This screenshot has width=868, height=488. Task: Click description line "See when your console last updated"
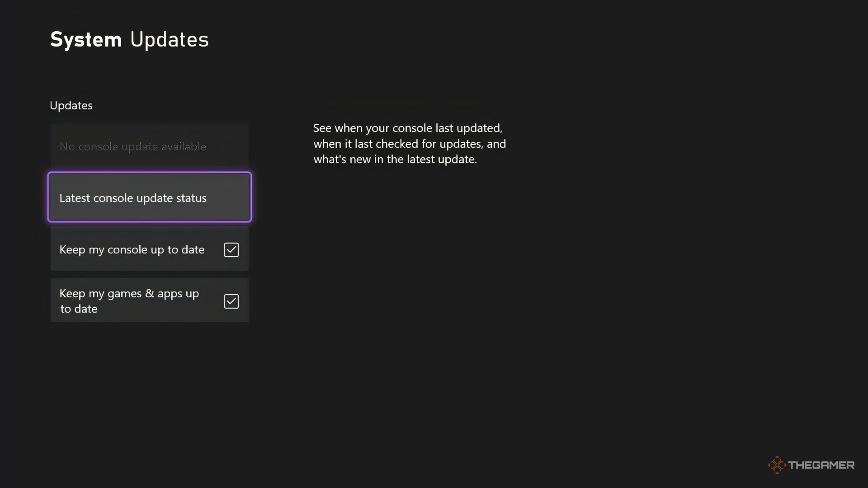pos(407,128)
